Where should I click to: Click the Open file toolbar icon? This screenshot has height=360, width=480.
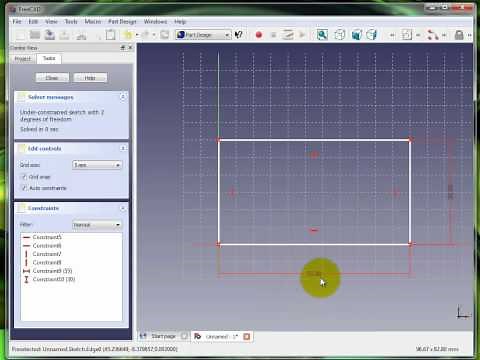(x=35, y=35)
